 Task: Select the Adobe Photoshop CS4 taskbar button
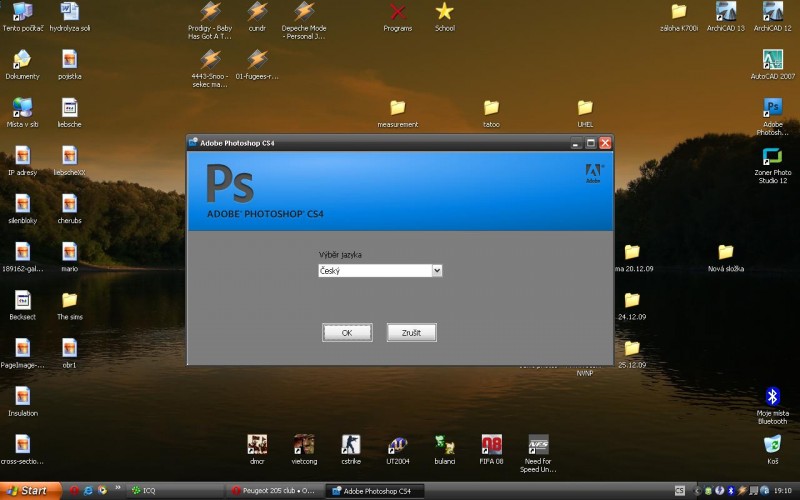[x=374, y=491]
